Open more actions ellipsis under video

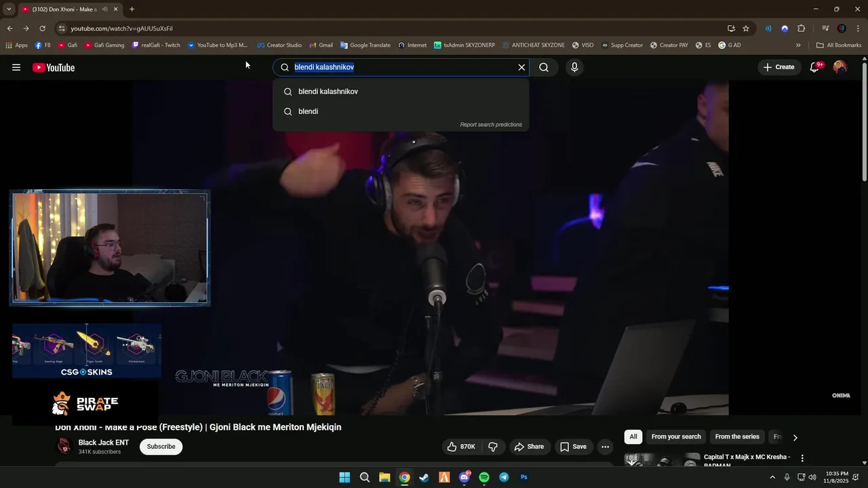click(605, 447)
